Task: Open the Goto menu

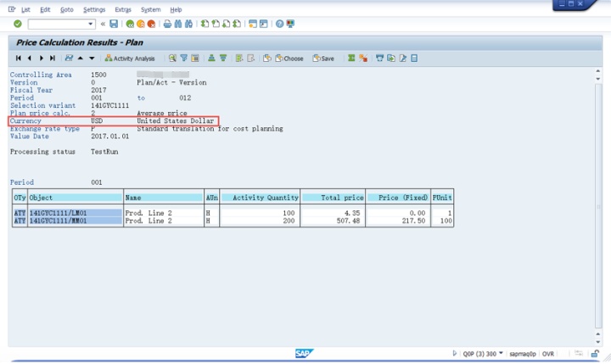Action: (x=67, y=9)
